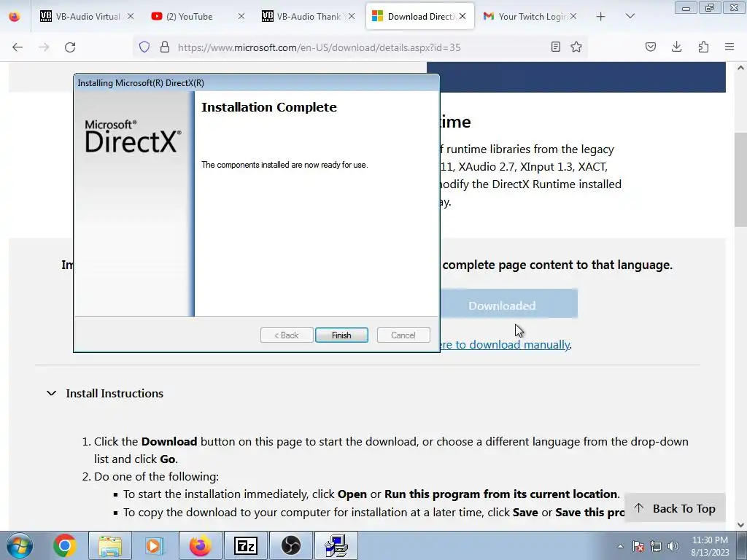Close the VB-Audio Thank tab

tap(352, 16)
